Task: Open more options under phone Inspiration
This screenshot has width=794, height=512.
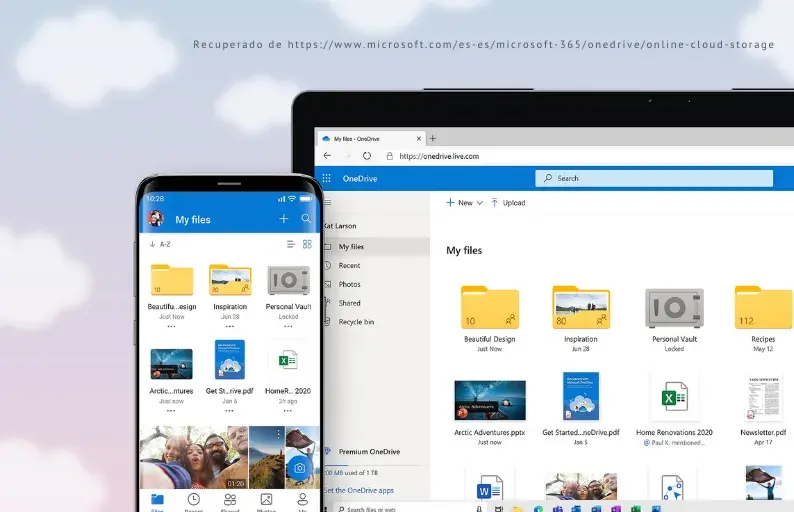Action: point(230,327)
